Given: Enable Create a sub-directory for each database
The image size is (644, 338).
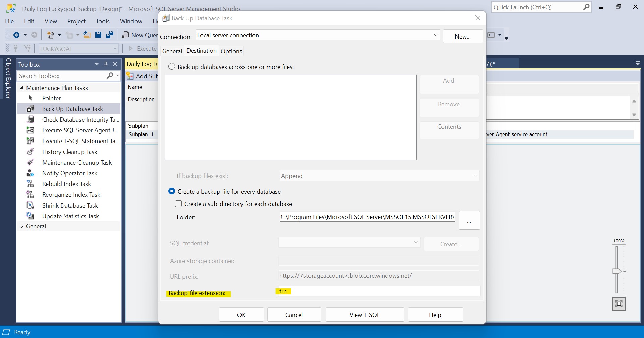Looking at the screenshot, I should pyautogui.click(x=179, y=204).
